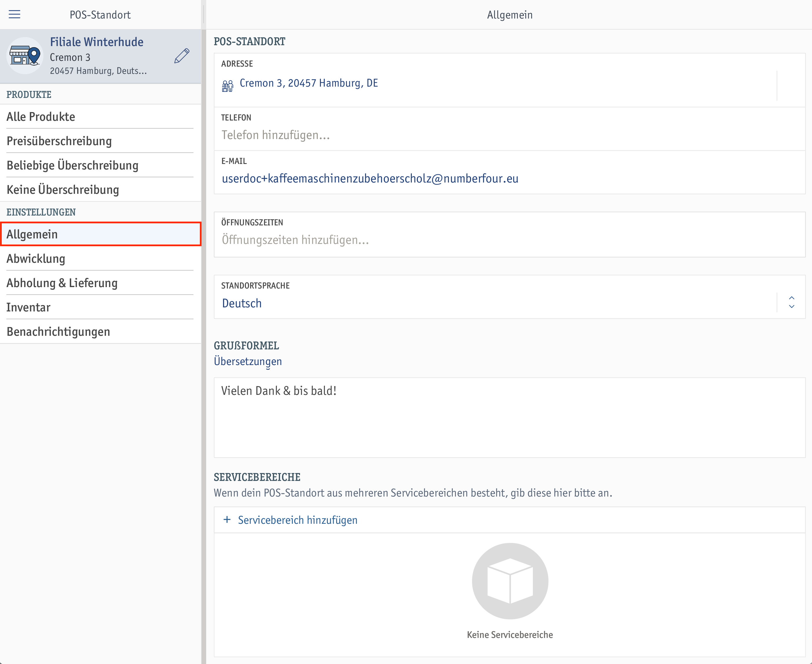
Task: Click the Übersetzungen link
Action: 248,362
